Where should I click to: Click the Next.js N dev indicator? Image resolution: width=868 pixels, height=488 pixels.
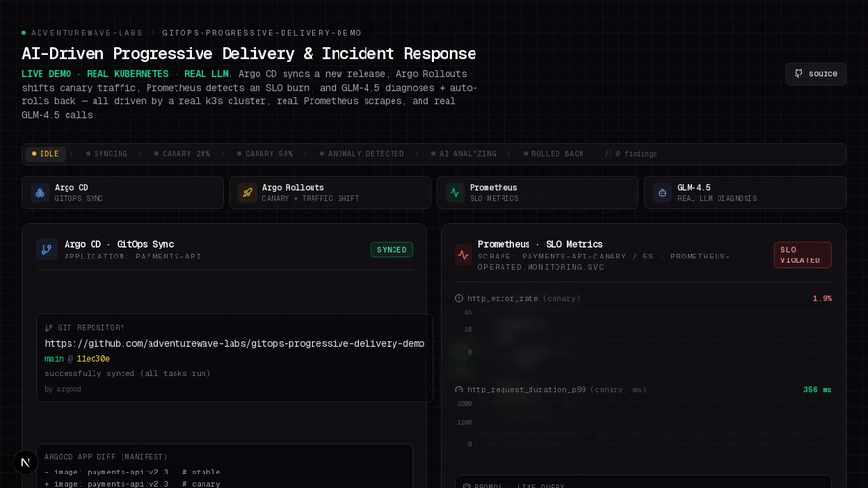[25, 463]
